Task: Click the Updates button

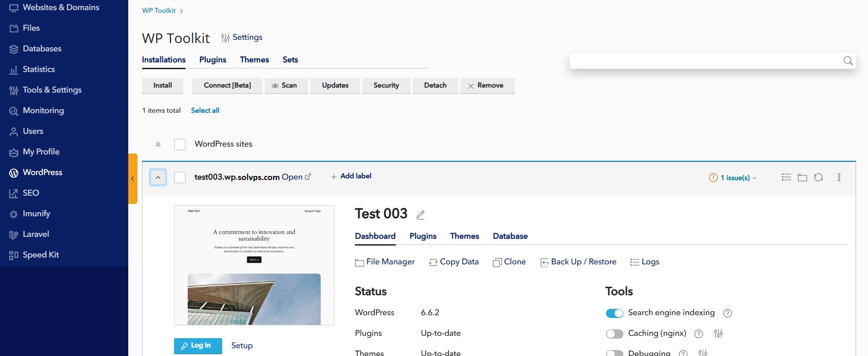Action: pyautogui.click(x=335, y=86)
